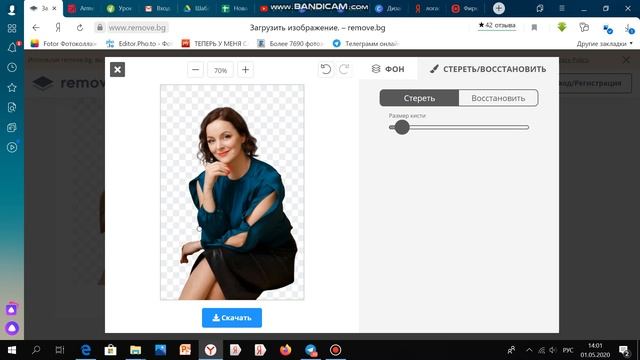Open the Yandex home Я icon
The height and width of the screenshot is (360, 640).
click(58, 28)
